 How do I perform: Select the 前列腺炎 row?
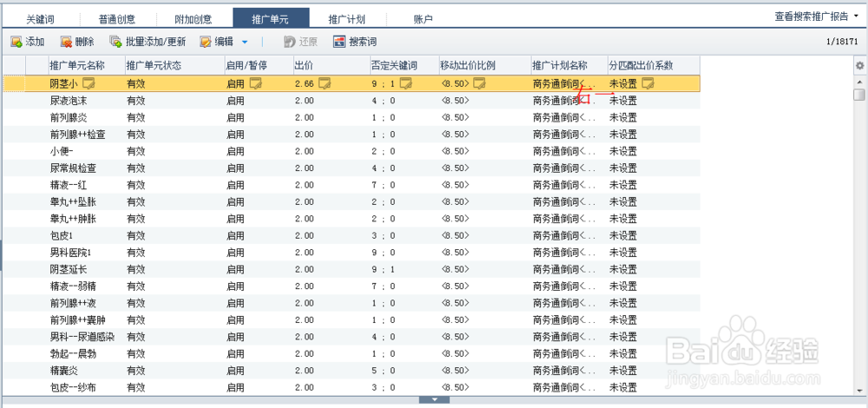coord(352,117)
